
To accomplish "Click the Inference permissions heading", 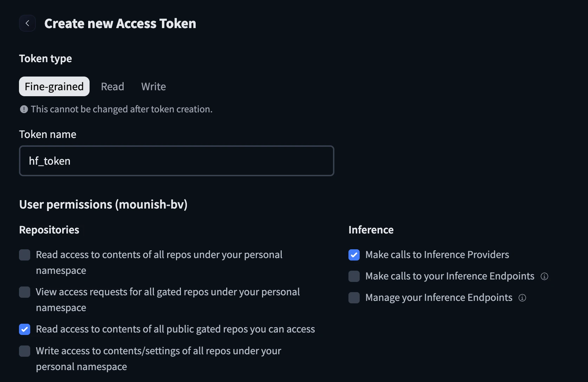I will [371, 230].
